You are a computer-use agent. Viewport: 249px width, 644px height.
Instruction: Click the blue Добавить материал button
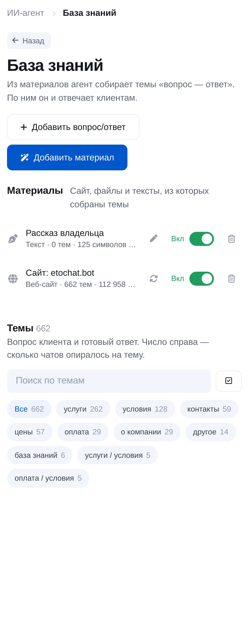pyautogui.click(x=67, y=157)
